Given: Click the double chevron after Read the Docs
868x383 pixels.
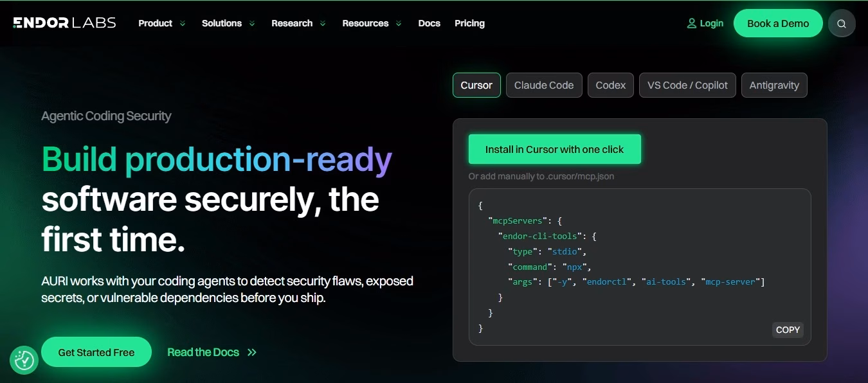Looking at the screenshot, I should (x=252, y=352).
